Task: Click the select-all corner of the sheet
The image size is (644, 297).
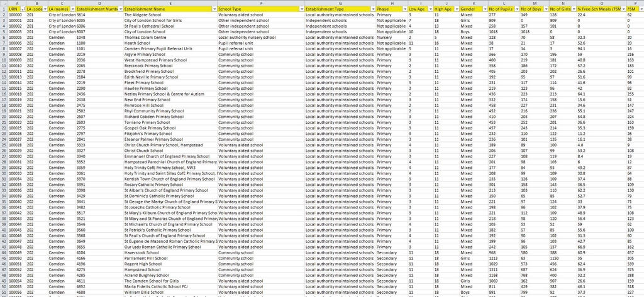Action: point(4,3)
